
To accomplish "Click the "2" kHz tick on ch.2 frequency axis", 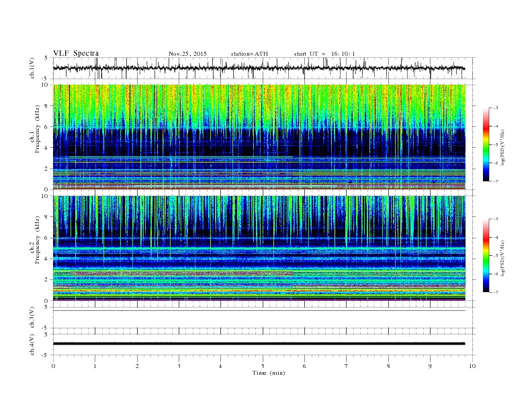I will [47, 280].
